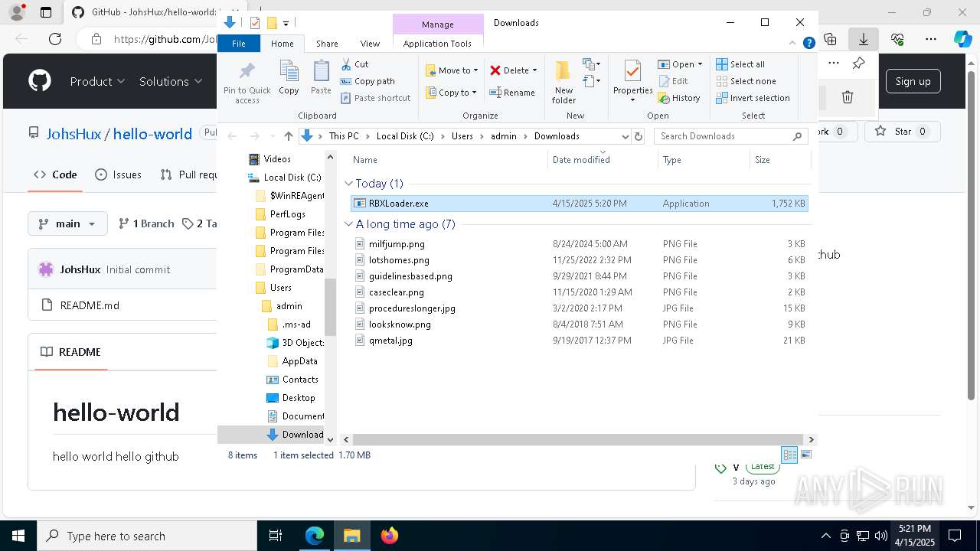This screenshot has width=980, height=551.
Task: Open main branch dropdown on GitHub
Action: click(x=67, y=223)
